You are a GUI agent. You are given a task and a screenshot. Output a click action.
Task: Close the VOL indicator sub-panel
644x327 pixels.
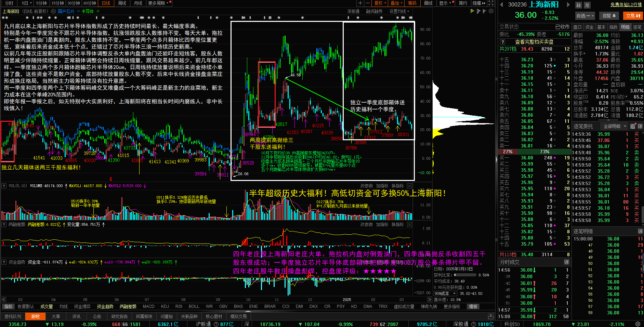point(409,186)
